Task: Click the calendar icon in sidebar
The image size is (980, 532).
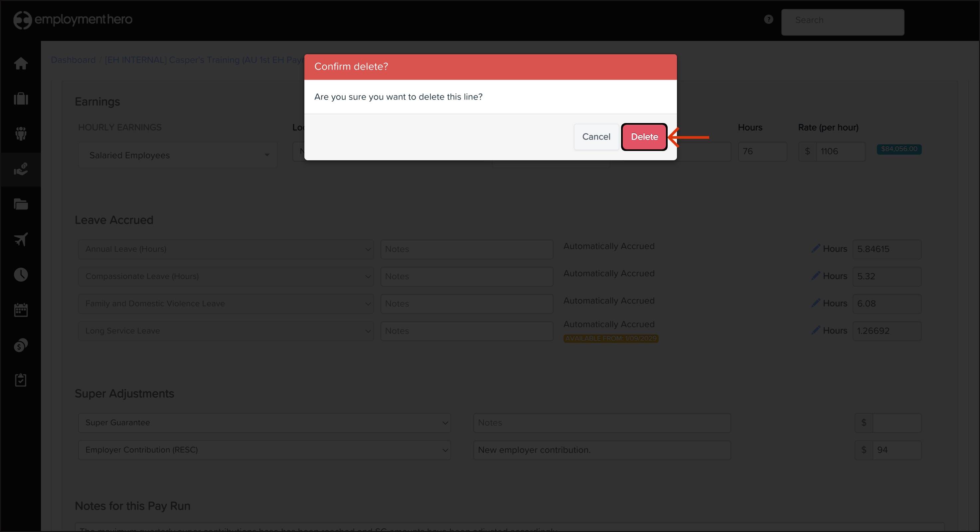Action: tap(21, 310)
